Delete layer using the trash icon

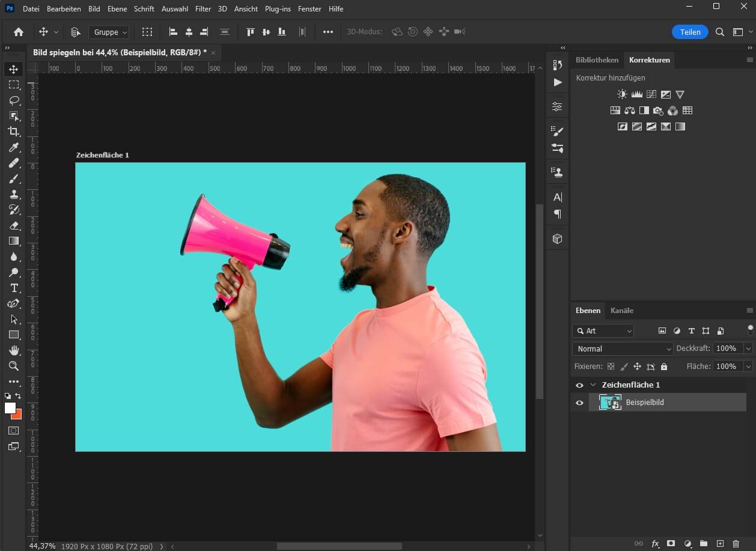click(x=735, y=543)
